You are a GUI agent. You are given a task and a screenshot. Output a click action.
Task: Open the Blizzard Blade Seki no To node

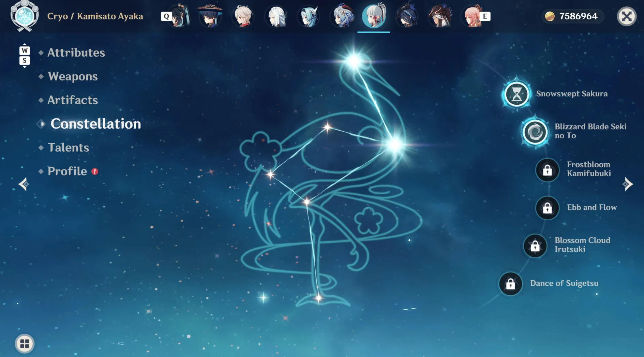tap(535, 132)
